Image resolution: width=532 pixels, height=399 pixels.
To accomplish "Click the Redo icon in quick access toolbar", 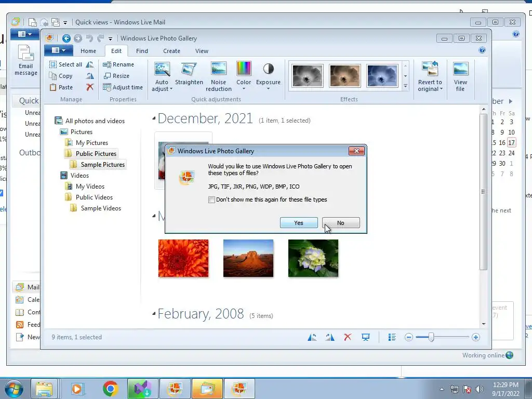I will (x=100, y=38).
